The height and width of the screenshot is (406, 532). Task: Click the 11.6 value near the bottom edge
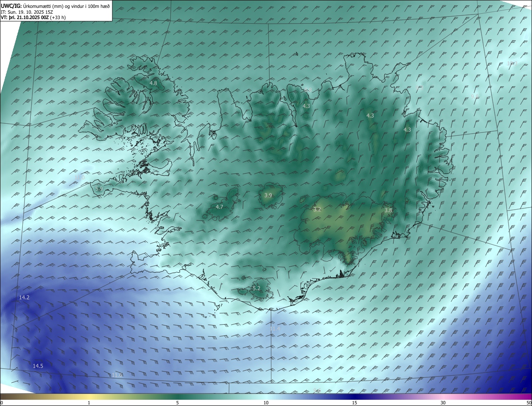click(117, 375)
